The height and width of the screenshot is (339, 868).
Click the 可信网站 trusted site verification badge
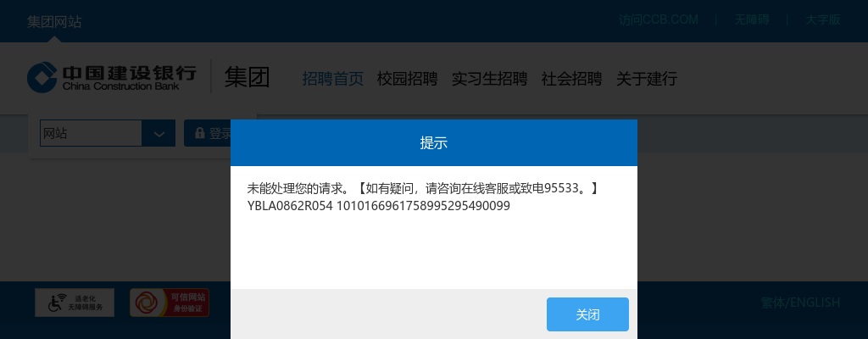click(x=170, y=303)
